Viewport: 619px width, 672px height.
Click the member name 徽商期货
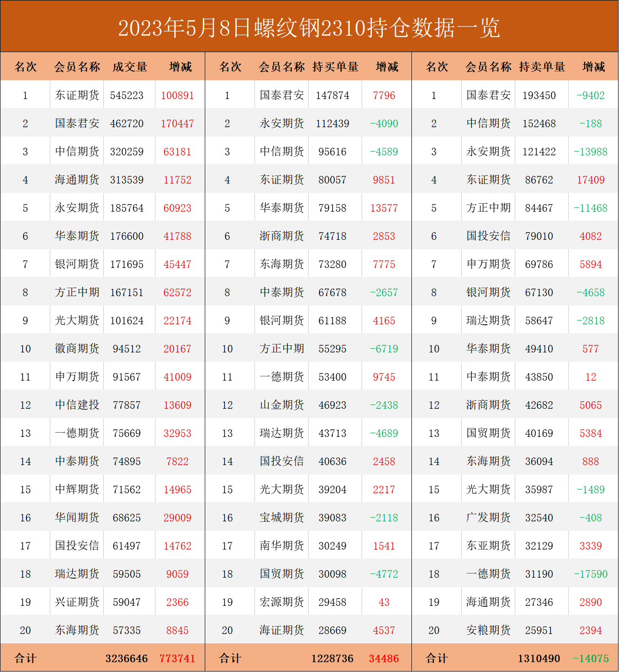pos(77,349)
